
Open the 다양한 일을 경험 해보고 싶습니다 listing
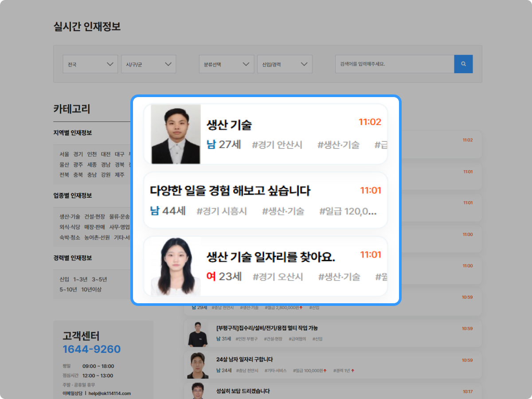pyautogui.click(x=230, y=191)
